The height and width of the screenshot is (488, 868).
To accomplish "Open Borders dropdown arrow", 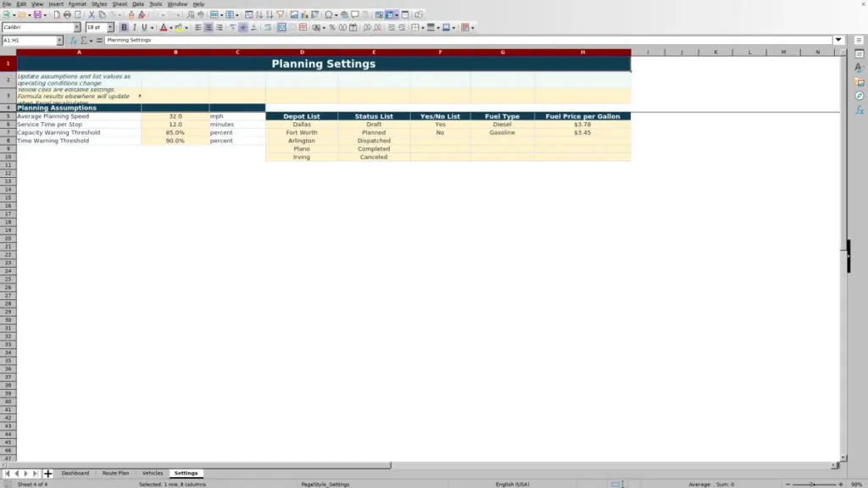I will tap(423, 28).
